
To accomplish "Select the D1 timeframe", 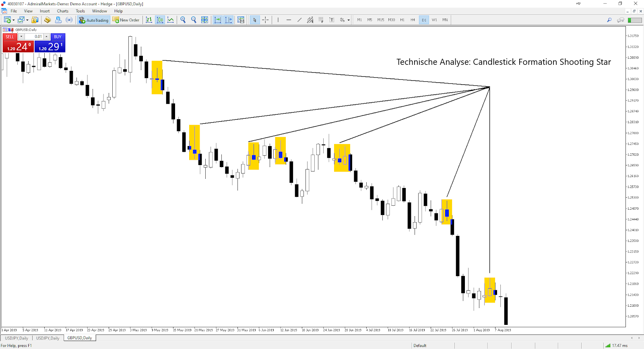I will pos(424,20).
